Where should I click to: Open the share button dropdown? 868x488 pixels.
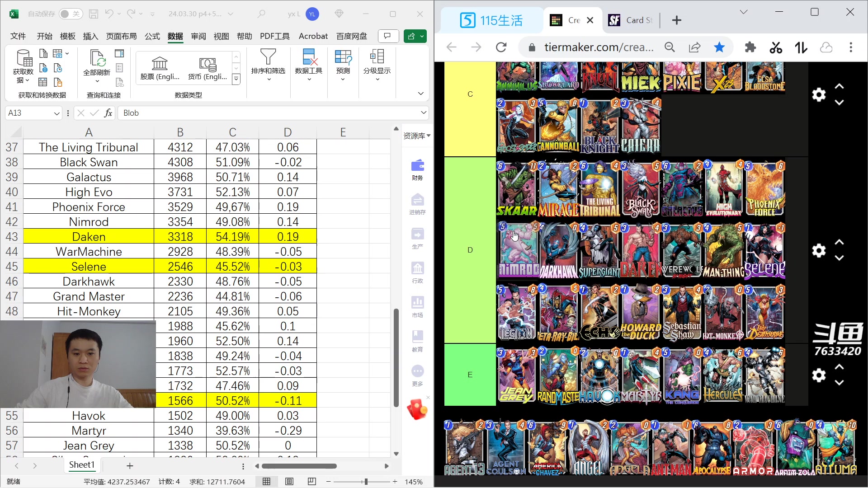point(422,36)
